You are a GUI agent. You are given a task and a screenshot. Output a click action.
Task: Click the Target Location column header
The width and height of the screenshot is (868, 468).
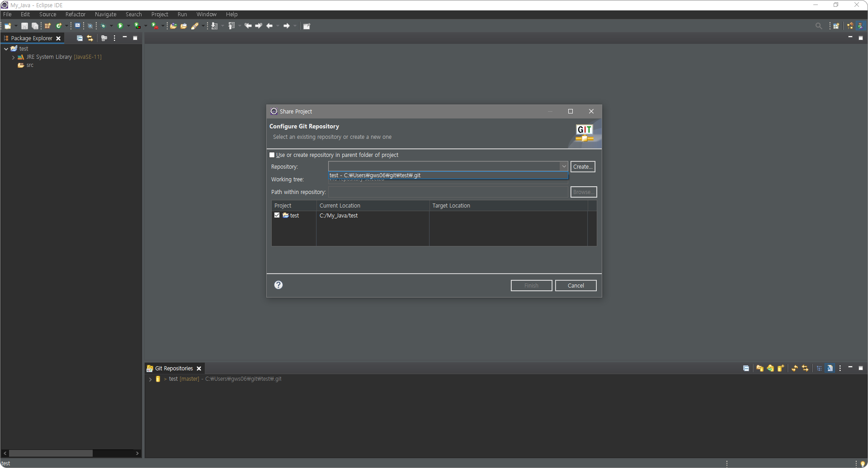point(508,206)
